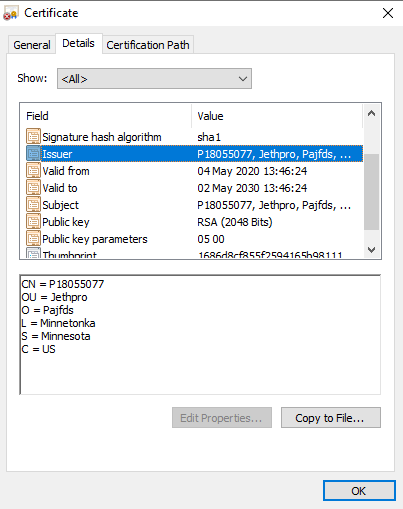This screenshot has width=403, height=509.
Task: Click the S = Minnesota line
Action: 56,336
